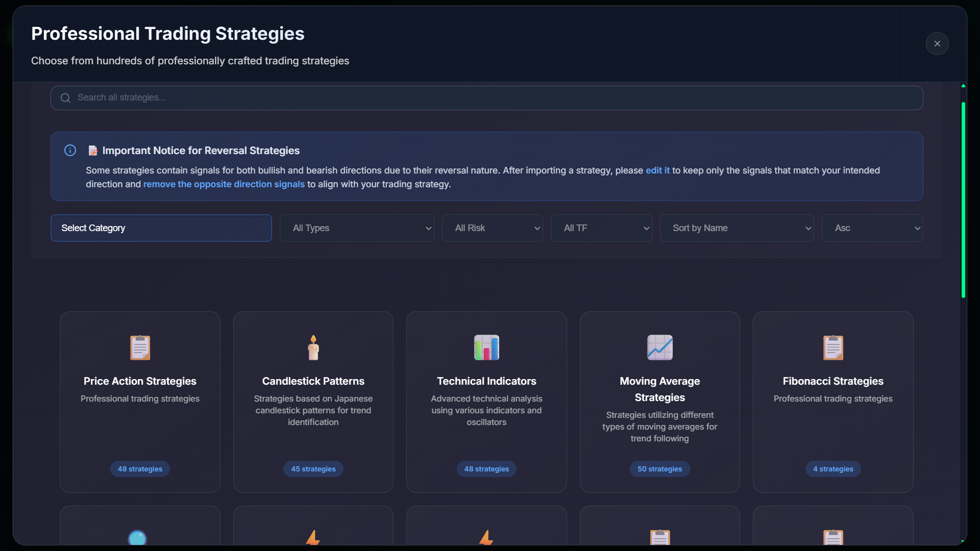Viewport: 980px width, 551px height.
Task: Click the Price Action Strategies clipboard icon
Action: [140, 347]
